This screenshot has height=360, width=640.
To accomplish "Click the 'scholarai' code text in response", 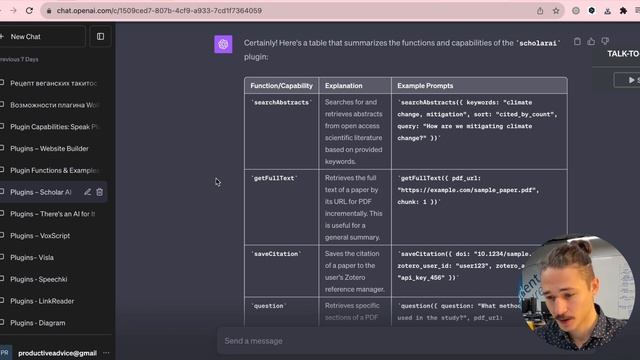I will (538, 43).
